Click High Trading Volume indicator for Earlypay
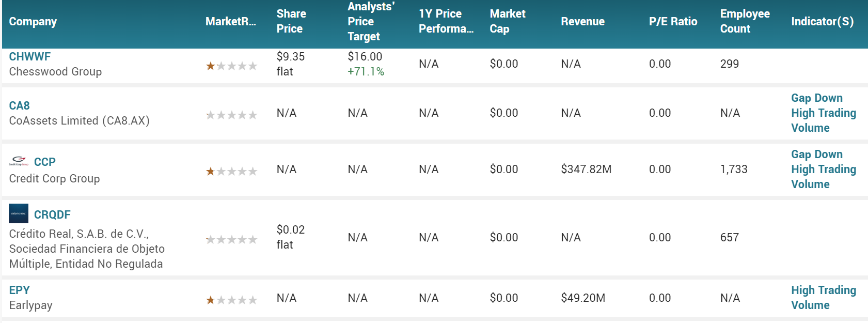 [x=823, y=298]
